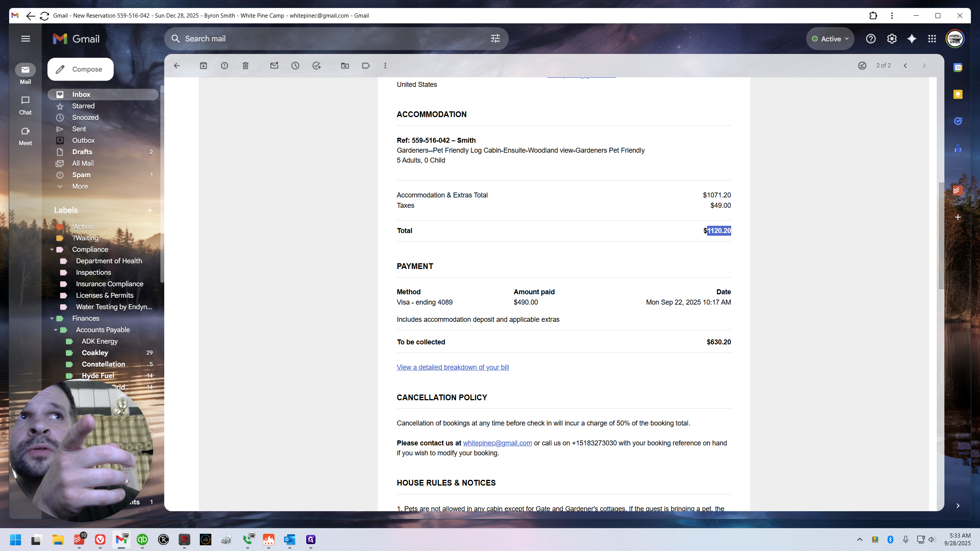Show search options filter icon
980x551 pixels.
click(495, 39)
